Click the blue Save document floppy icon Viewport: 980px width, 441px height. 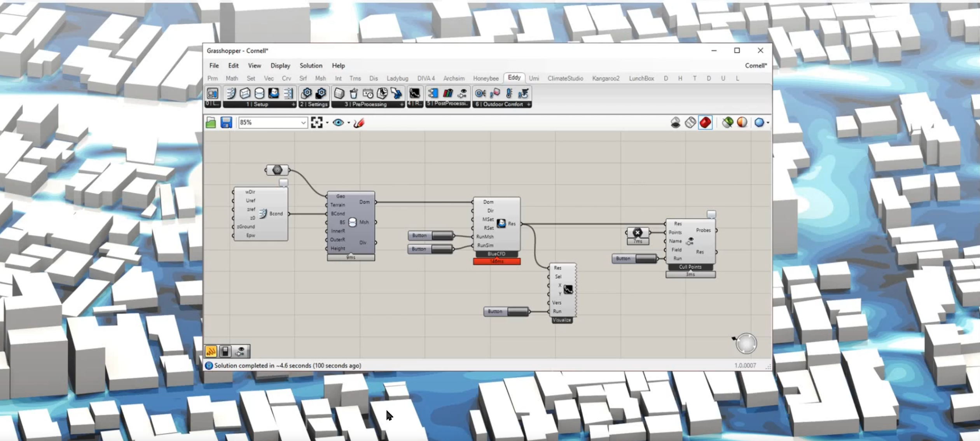(x=226, y=122)
